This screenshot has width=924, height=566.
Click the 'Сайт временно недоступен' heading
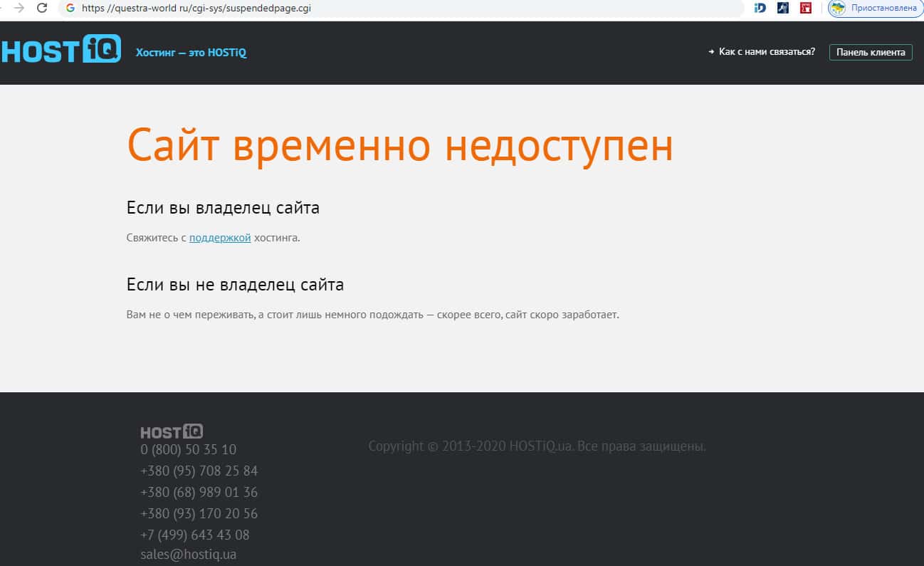(399, 145)
